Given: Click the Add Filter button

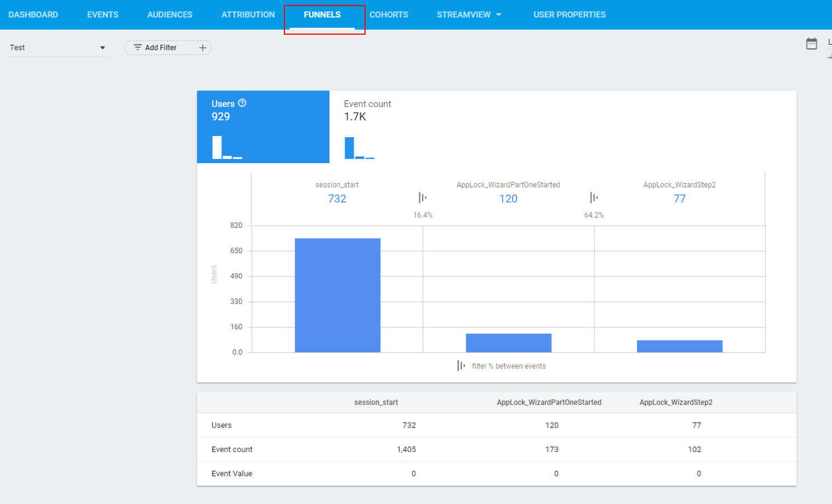Looking at the screenshot, I should click(x=167, y=48).
